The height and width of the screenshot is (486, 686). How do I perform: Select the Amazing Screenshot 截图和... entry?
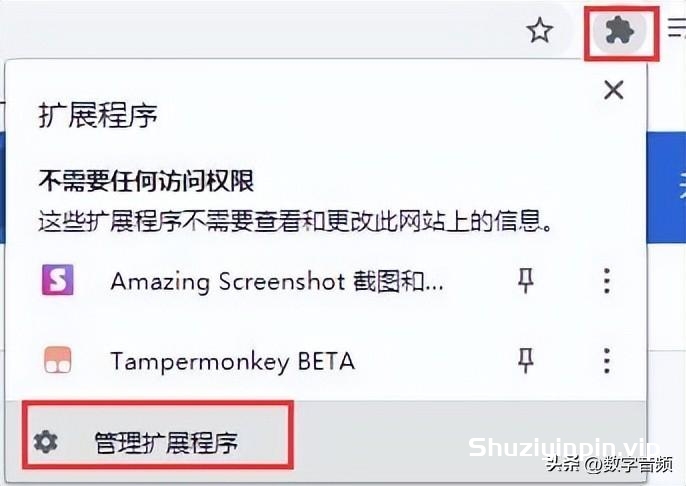[277, 281]
